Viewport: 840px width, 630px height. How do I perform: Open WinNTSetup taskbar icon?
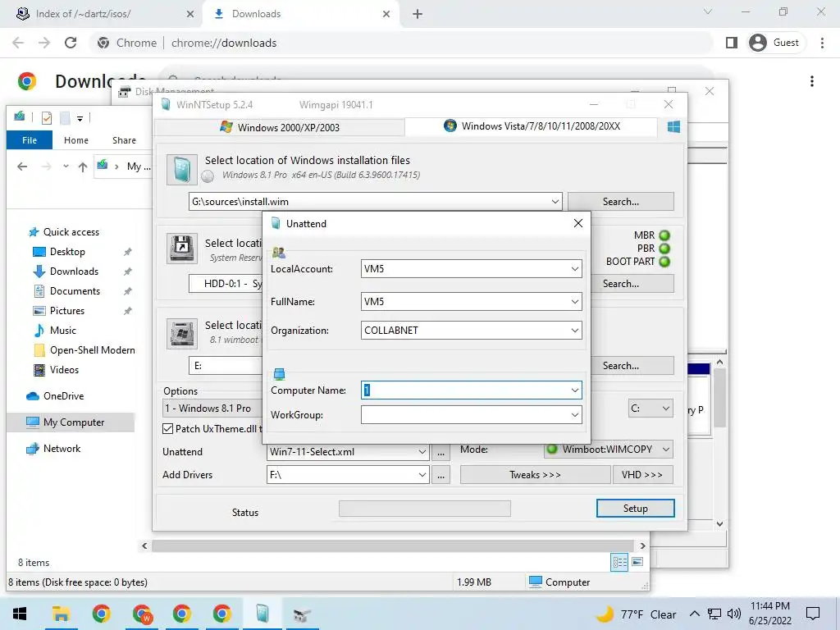click(262, 614)
